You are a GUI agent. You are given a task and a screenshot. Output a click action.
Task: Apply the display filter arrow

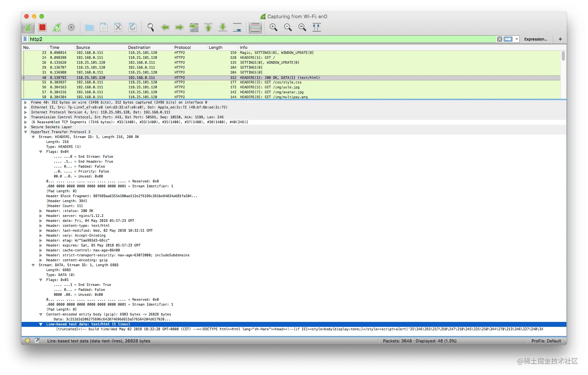coord(508,39)
